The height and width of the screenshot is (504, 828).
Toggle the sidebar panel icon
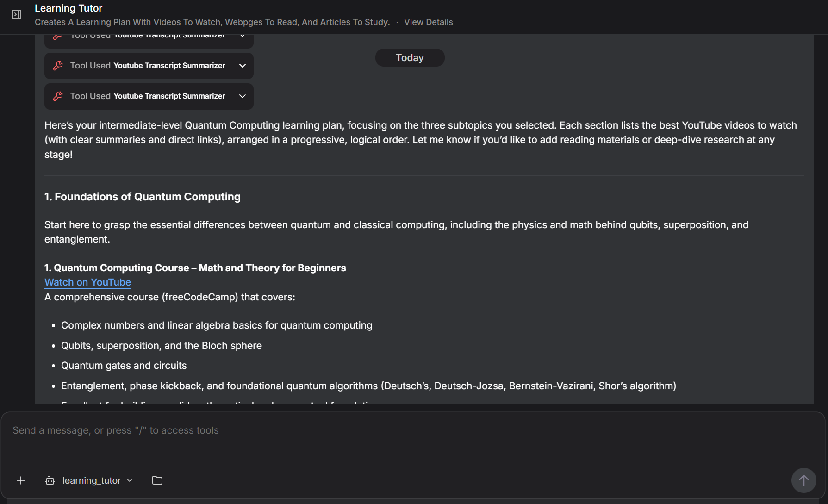click(x=17, y=14)
